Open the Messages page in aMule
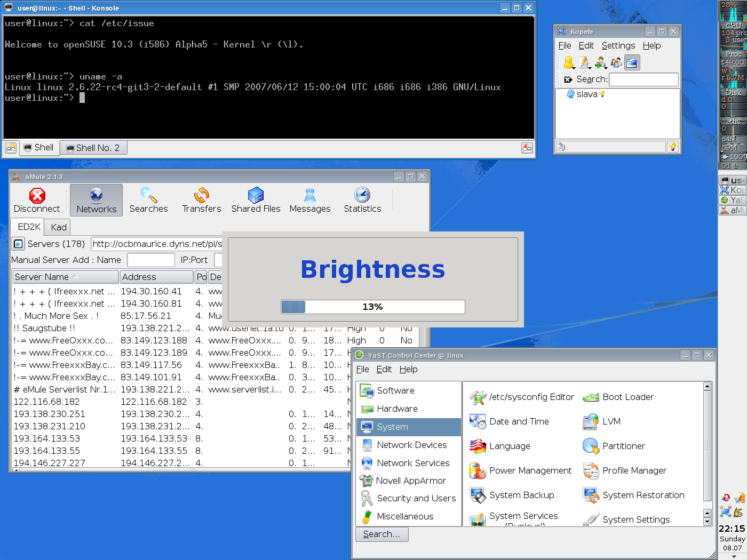Viewport: 747px width, 560px height. point(310,201)
